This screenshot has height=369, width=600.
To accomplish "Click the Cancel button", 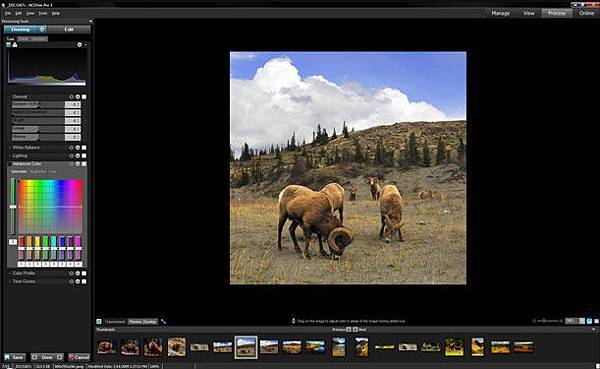I will coord(79,357).
